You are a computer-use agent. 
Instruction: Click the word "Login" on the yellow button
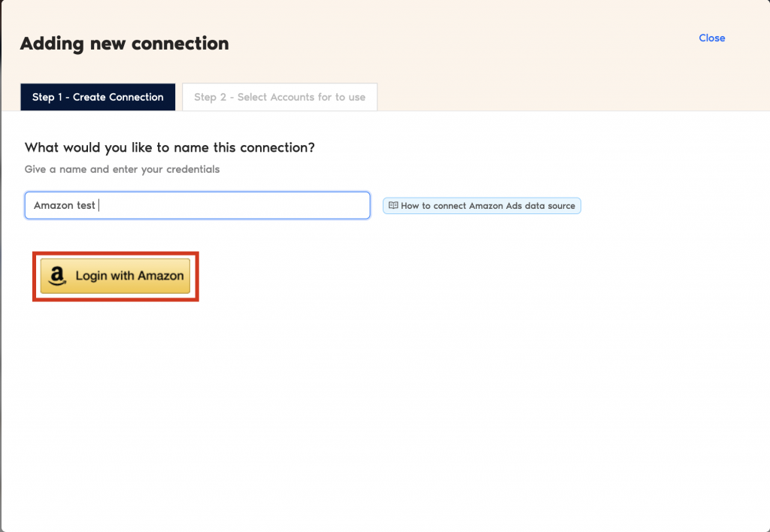click(x=91, y=277)
